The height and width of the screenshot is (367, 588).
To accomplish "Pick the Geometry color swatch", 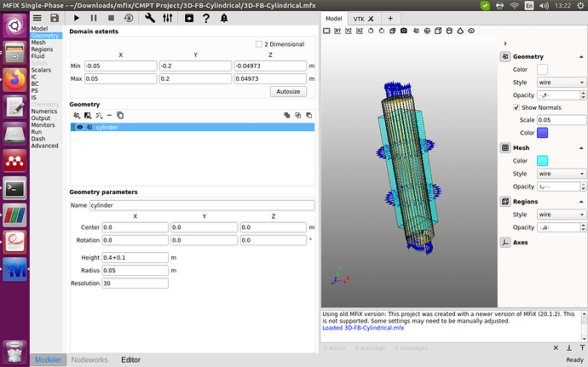I will pos(542,69).
